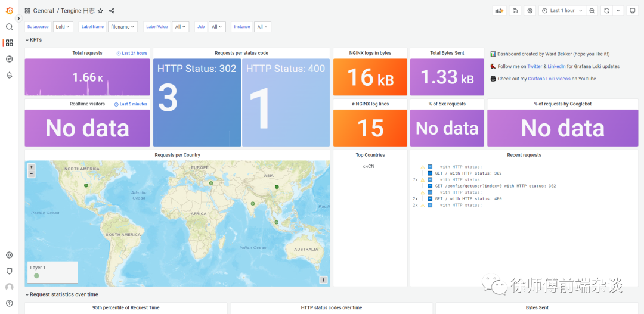This screenshot has width=644, height=314.
Task: Collapse the KPI's row
Action: 33,40
